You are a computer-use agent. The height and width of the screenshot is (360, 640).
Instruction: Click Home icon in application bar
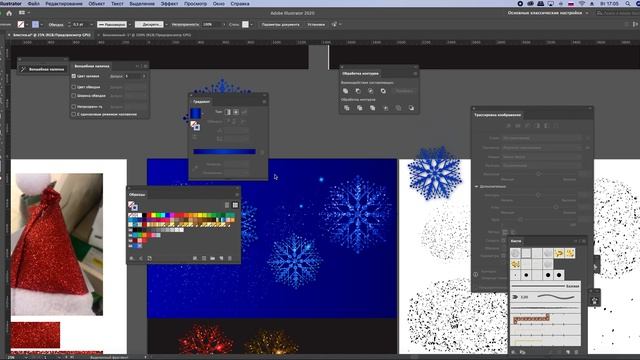[9, 13]
